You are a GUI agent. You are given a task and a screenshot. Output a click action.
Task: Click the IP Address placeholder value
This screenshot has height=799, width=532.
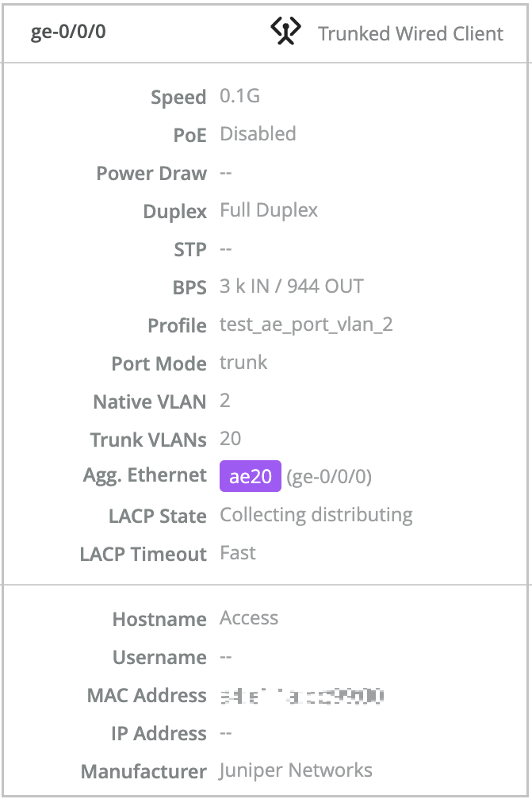(224, 733)
